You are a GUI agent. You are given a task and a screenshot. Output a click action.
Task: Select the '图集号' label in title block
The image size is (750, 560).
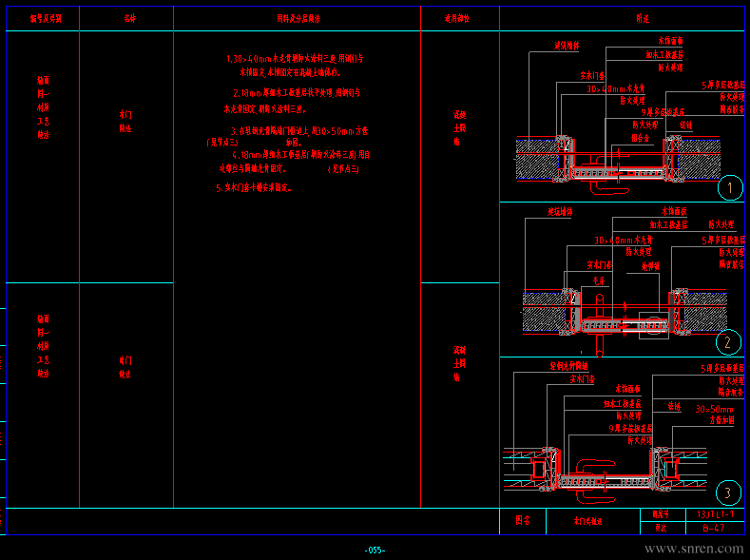coord(661,514)
